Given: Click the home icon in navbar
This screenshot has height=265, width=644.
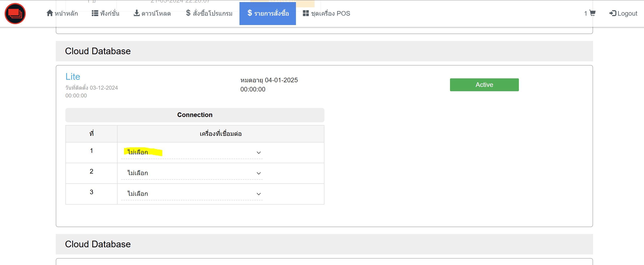Looking at the screenshot, I should point(50,13).
